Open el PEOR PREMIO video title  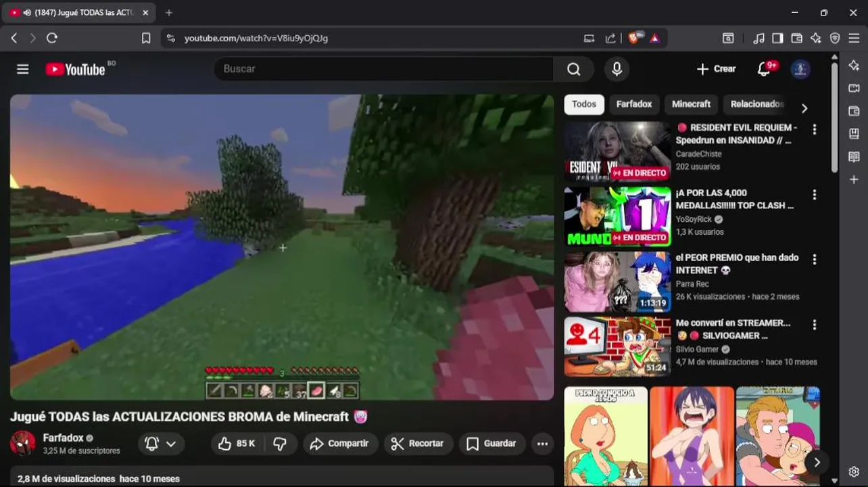pyautogui.click(x=738, y=264)
